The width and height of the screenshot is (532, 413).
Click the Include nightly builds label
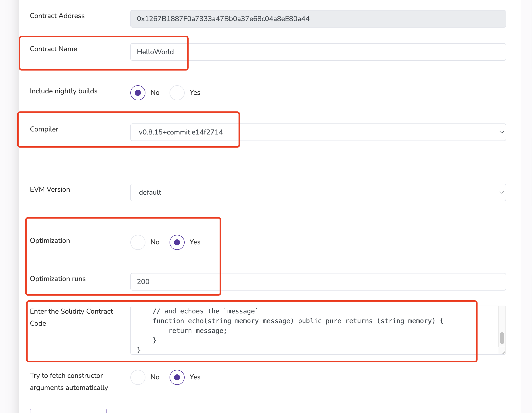[x=64, y=91]
